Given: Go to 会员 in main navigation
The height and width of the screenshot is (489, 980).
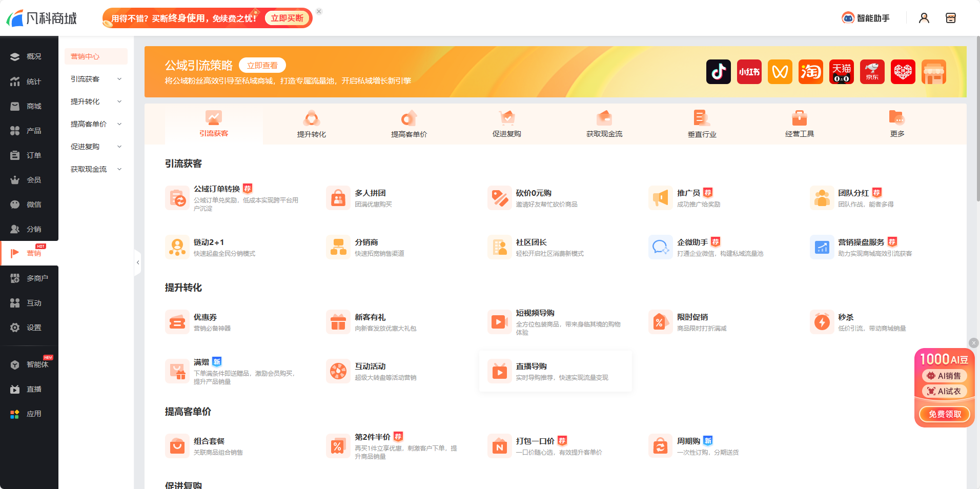Looking at the screenshot, I should pos(29,179).
